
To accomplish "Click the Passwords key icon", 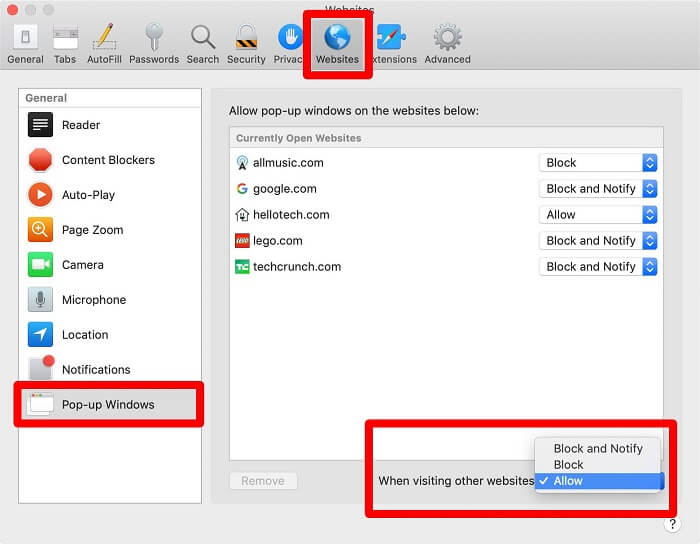I will pyautogui.click(x=154, y=37).
